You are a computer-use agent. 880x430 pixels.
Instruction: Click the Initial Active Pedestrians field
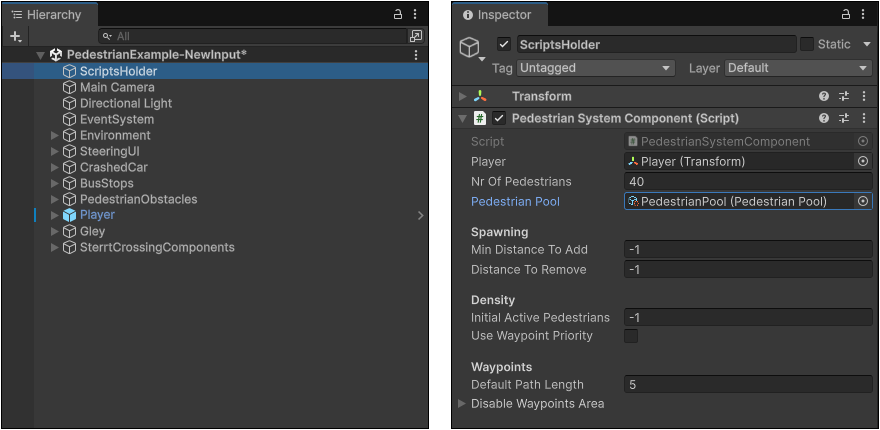coord(748,317)
